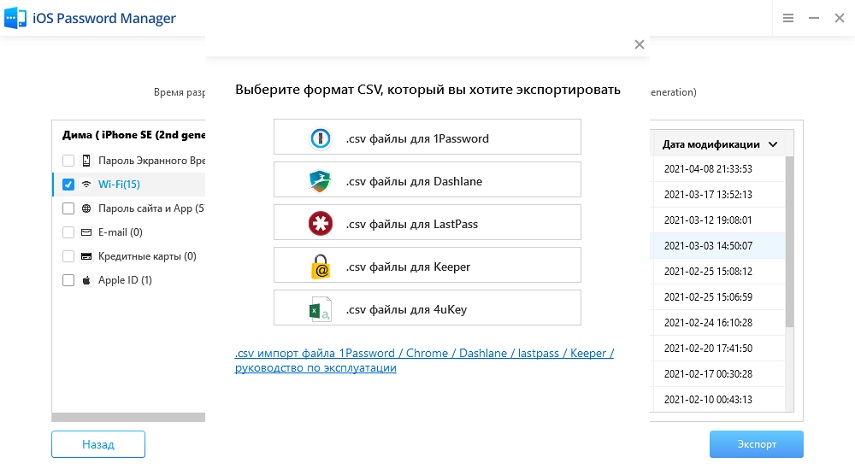Click the Keeper padlock icon
Screen dimensions: 855x475
pos(319,267)
